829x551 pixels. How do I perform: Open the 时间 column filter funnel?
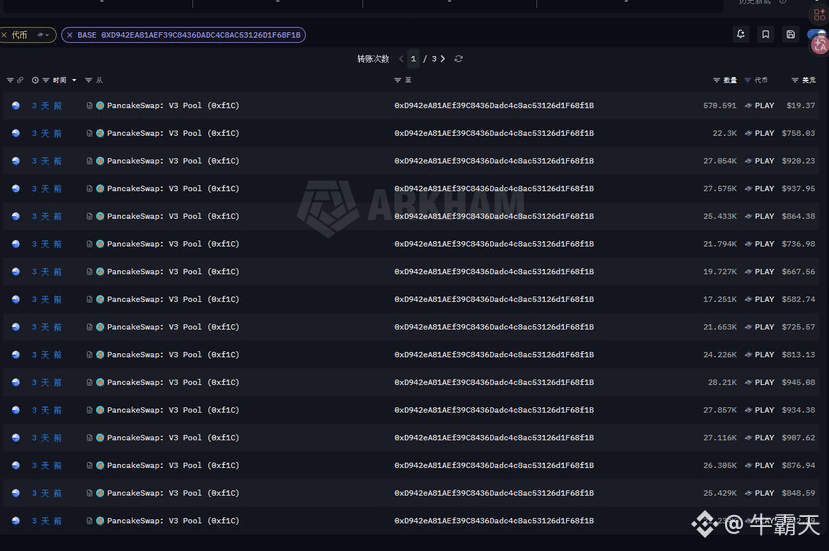coord(45,80)
